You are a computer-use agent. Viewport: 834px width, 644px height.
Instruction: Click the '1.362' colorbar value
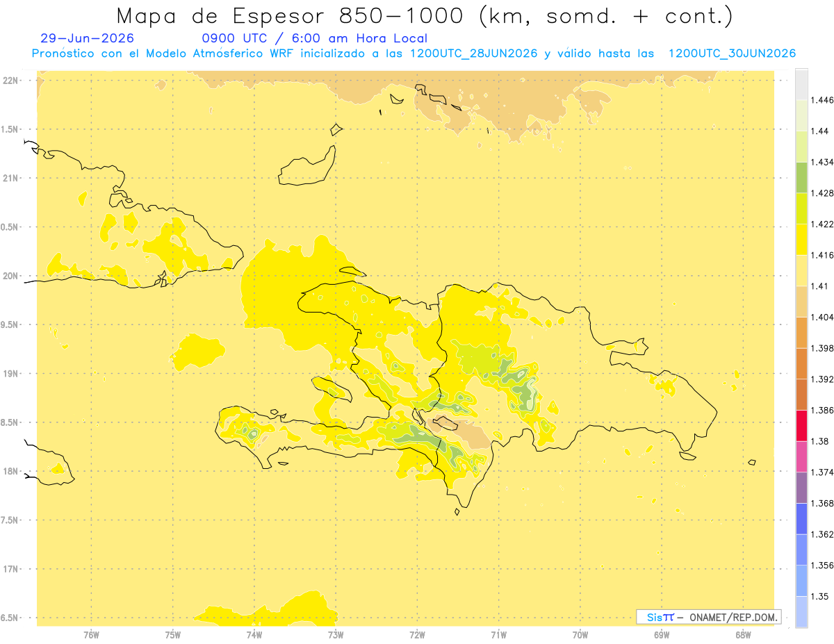(822, 534)
